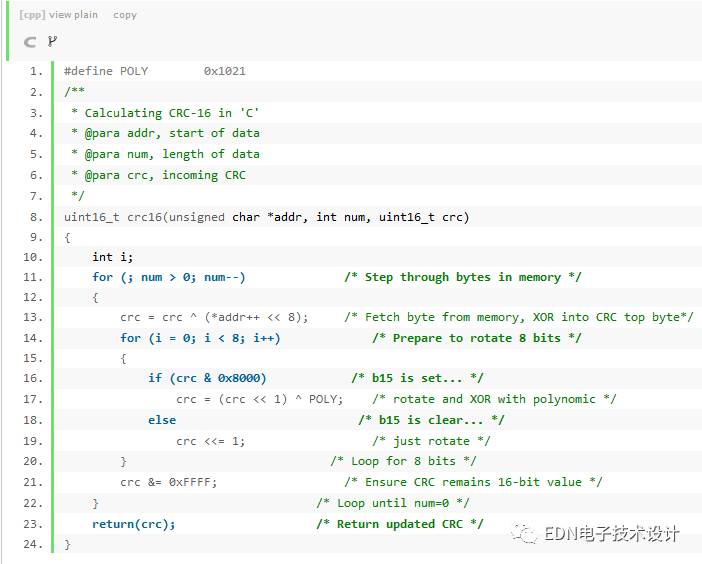Click the 'Step through bytes in memory' comment
Screen dimensions: 702x564
point(462,277)
